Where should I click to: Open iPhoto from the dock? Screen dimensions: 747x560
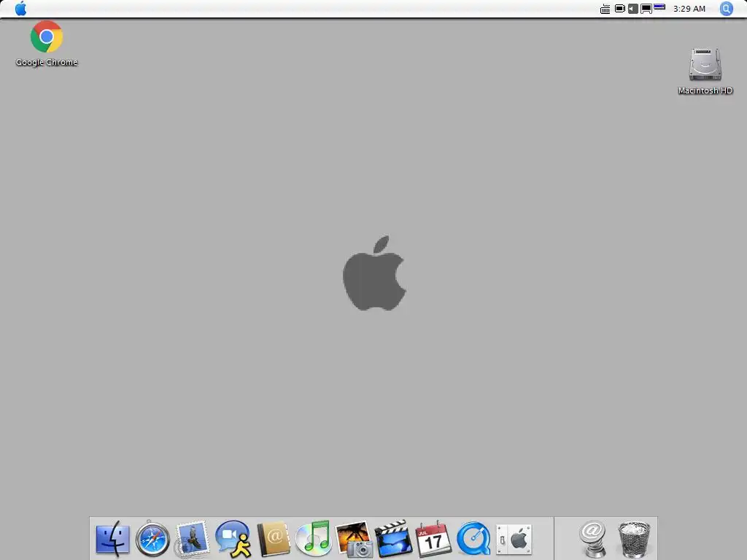click(x=354, y=539)
